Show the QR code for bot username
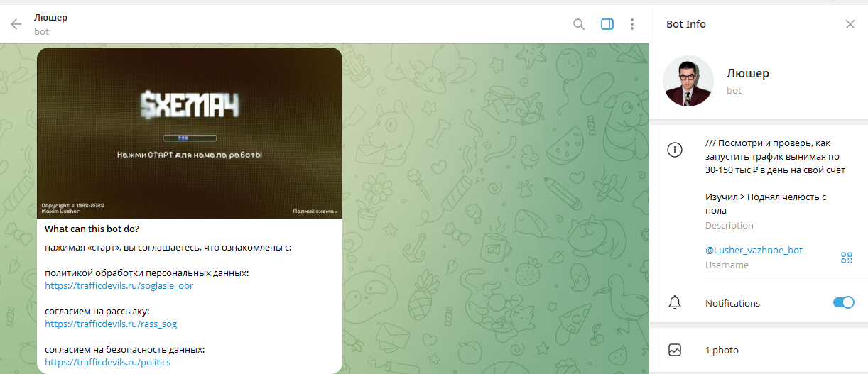Viewport: 868px width, 374px height. [x=846, y=258]
